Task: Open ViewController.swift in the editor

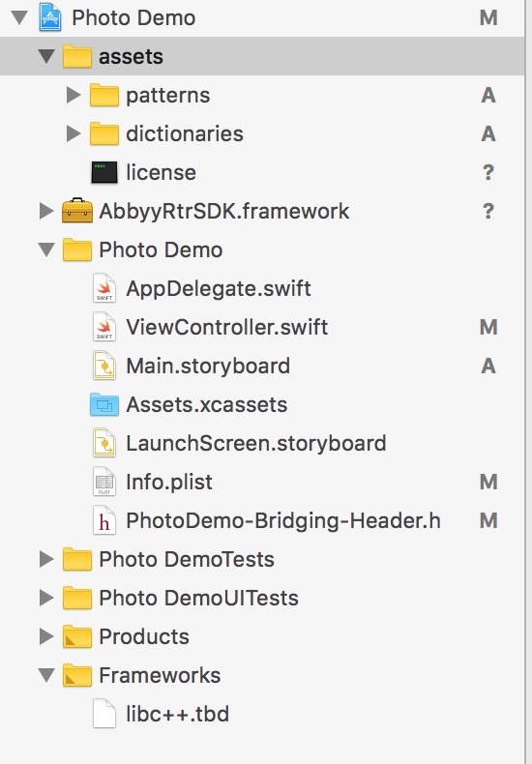Action: coord(227,327)
